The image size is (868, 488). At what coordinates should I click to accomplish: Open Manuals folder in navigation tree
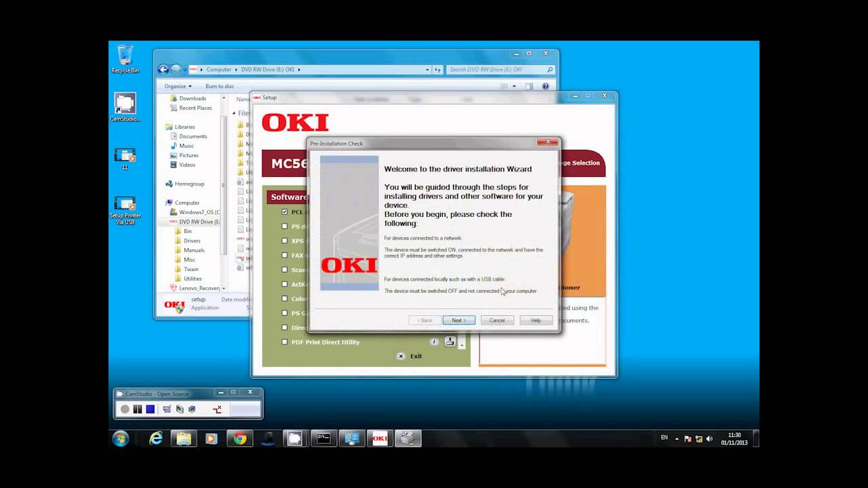pos(194,250)
